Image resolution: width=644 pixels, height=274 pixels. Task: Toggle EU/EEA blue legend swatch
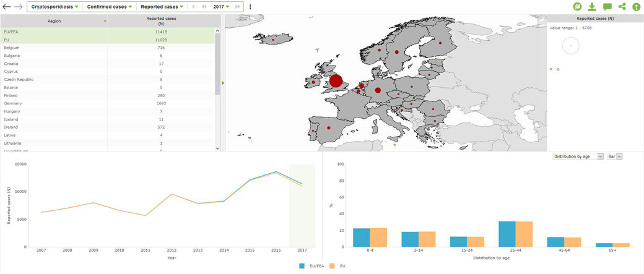(303, 266)
